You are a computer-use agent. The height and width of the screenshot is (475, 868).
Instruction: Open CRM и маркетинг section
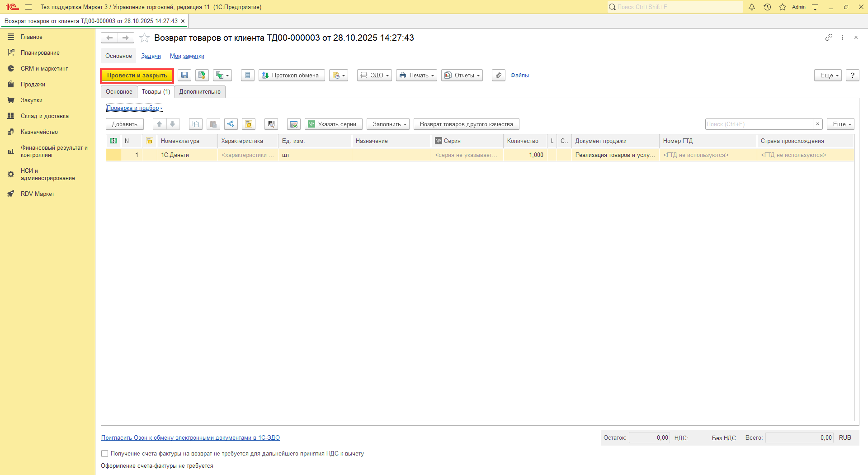point(44,68)
